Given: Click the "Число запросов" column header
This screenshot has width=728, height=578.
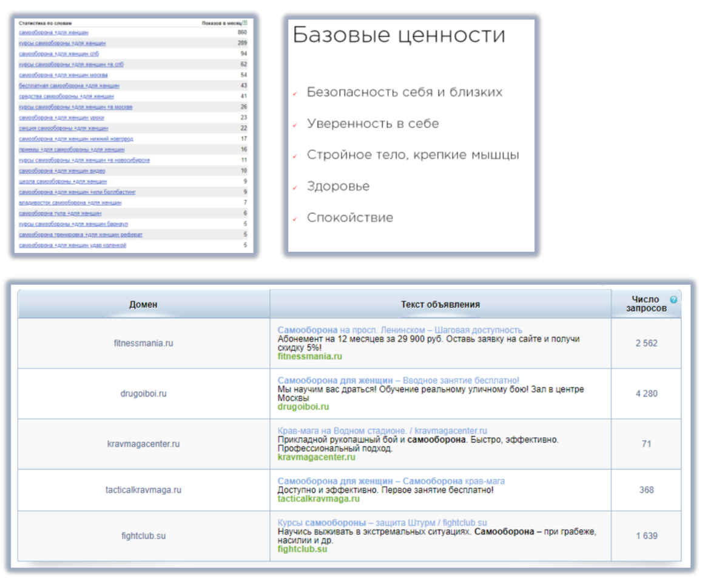Looking at the screenshot, I should click(x=647, y=304).
